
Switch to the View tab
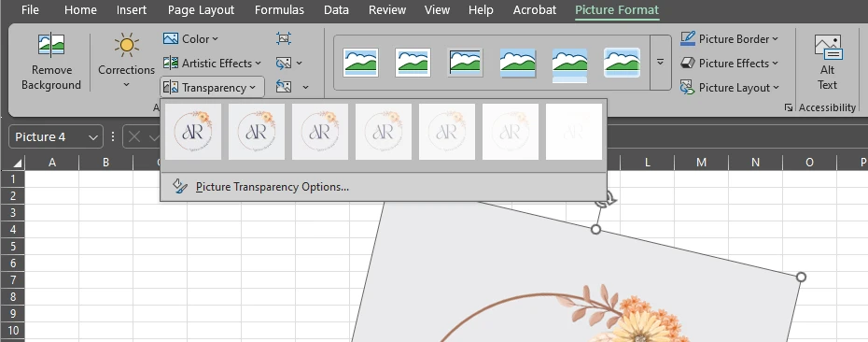pyautogui.click(x=437, y=10)
